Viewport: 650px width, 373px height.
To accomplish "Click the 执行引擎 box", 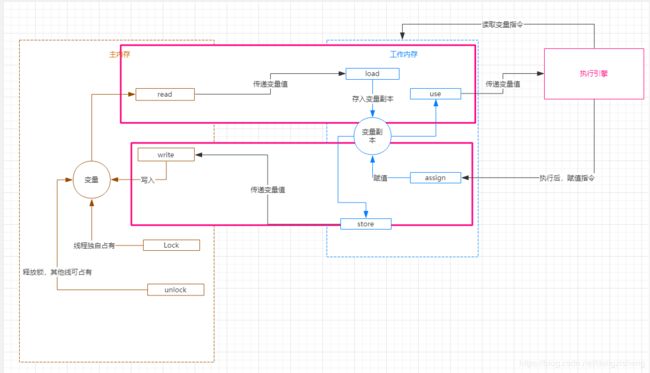I will (594, 74).
